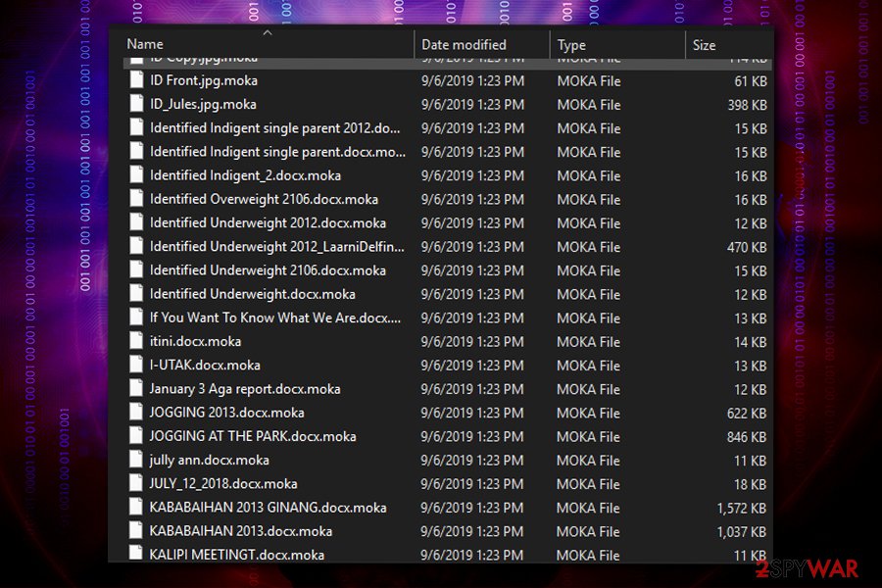Image resolution: width=882 pixels, height=588 pixels.
Task: Click the 398 KB size of ID_Jules.jpg.moka
Action: pos(747,105)
